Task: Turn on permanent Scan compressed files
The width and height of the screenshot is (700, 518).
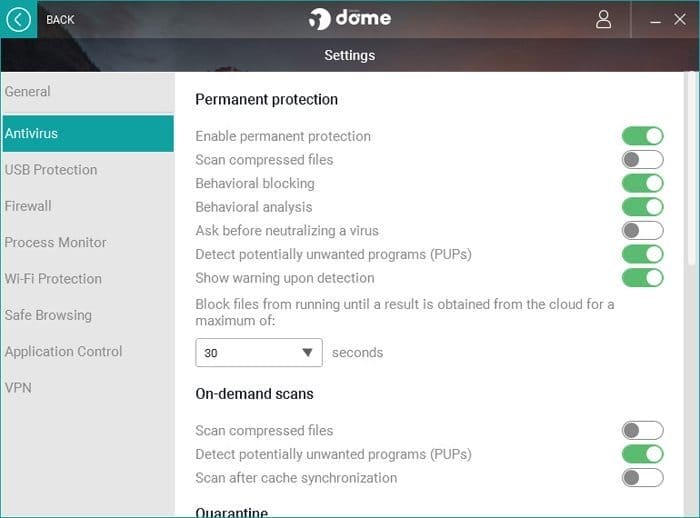Action: 642,159
